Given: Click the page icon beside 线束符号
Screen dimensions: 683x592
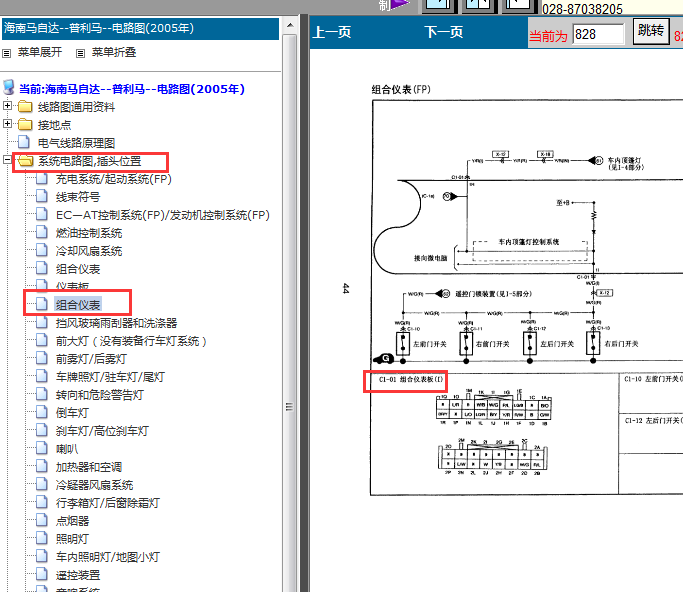Looking at the screenshot, I should (x=42, y=196).
